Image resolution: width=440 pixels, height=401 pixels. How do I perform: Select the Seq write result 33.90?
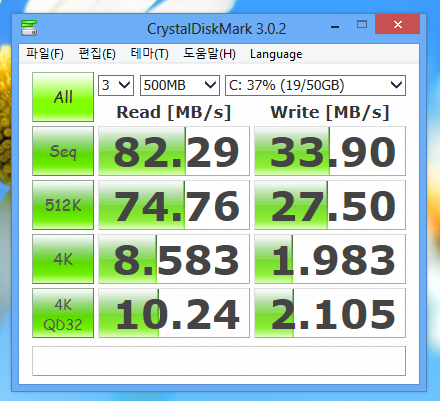pyautogui.click(x=330, y=151)
